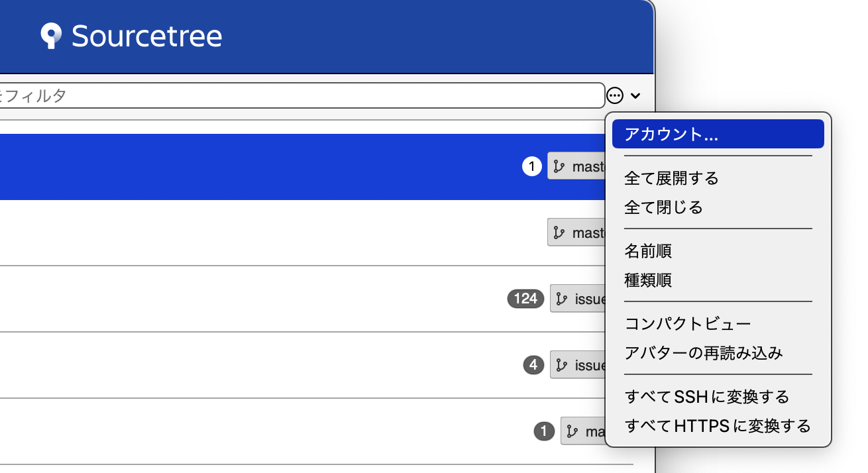Screen dimensions: 868x473
Task: Open the ellipsis options icon beside the filter
Action: point(615,95)
